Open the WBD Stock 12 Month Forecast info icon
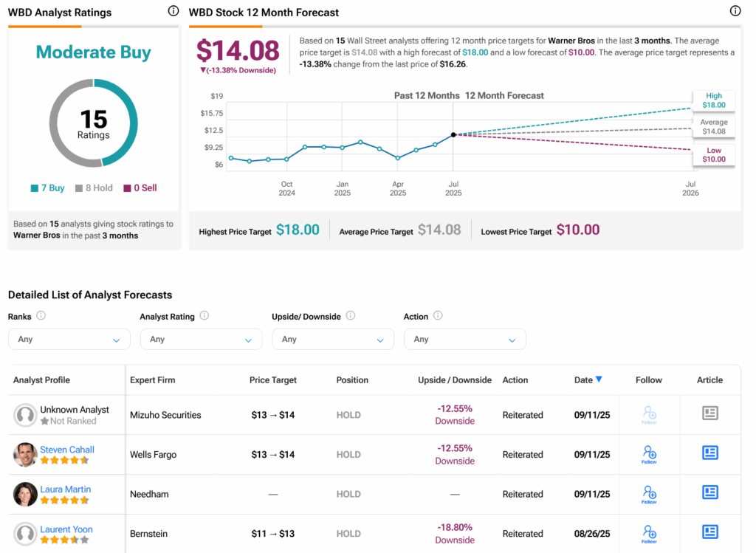The width and height of the screenshot is (756, 553). [x=735, y=11]
